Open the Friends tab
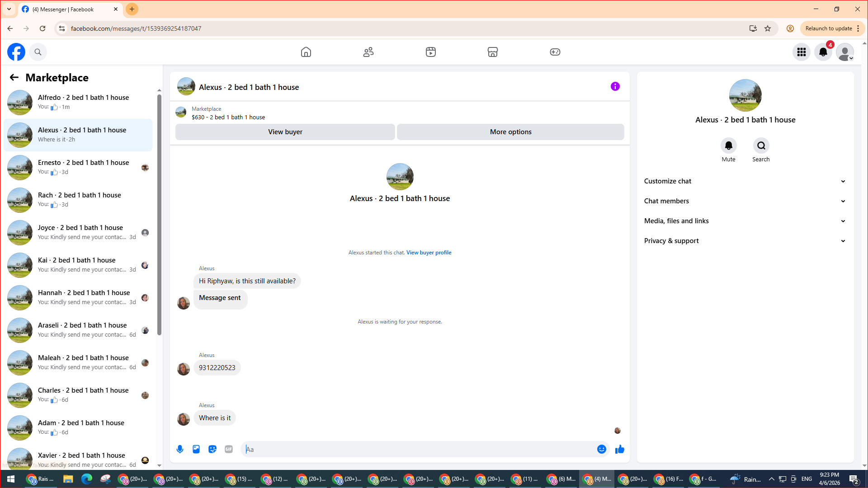 coord(368,52)
